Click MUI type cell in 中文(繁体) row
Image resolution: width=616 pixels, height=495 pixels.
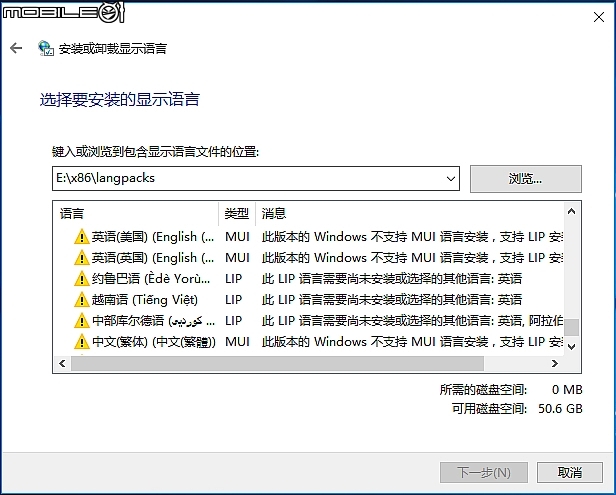click(x=237, y=342)
